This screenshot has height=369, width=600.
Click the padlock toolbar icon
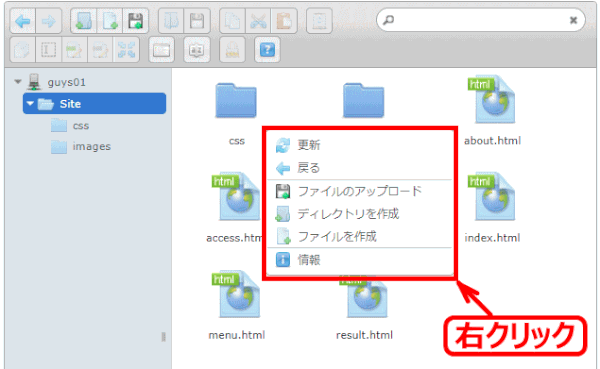[x=232, y=50]
